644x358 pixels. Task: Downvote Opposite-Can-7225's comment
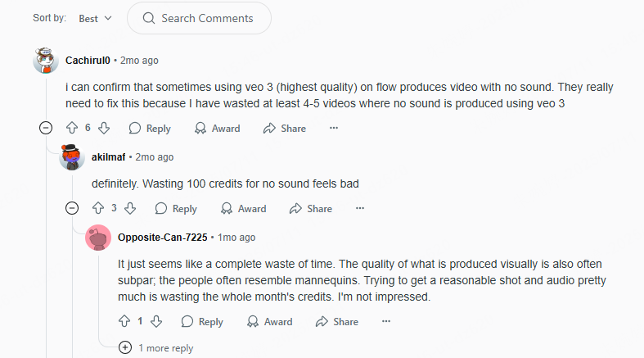pyautogui.click(x=156, y=321)
